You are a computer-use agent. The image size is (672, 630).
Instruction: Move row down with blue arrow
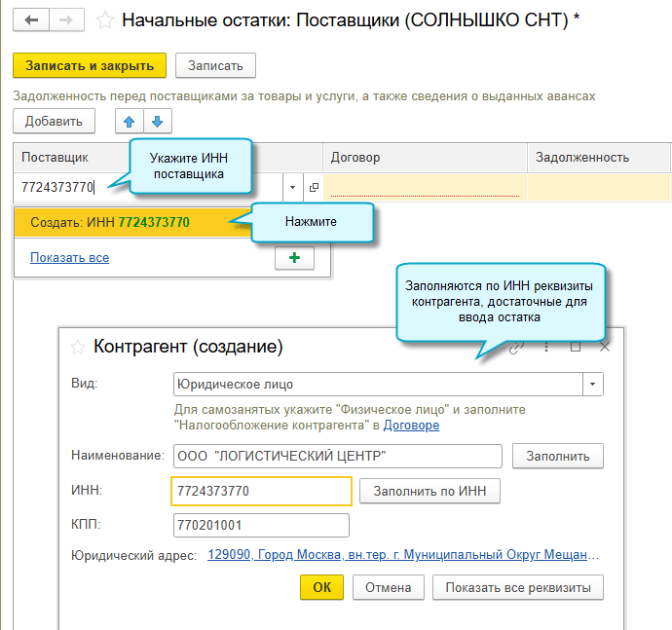pyautogui.click(x=157, y=122)
